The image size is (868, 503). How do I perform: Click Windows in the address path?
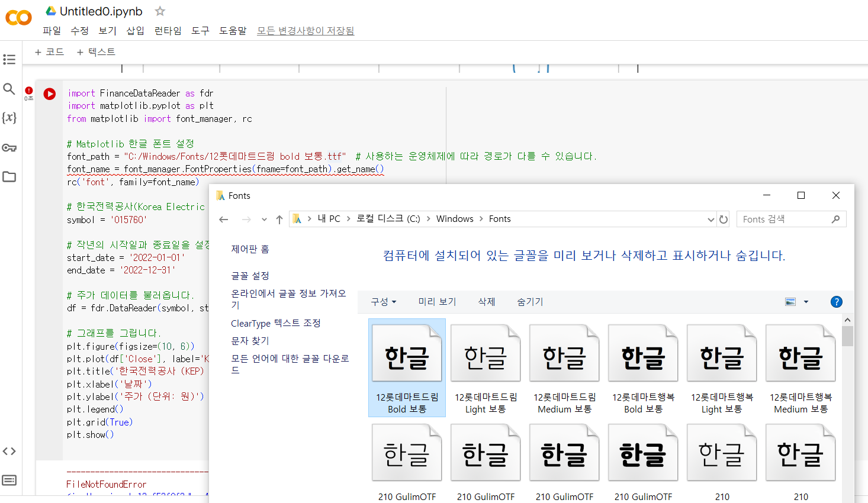click(x=455, y=219)
